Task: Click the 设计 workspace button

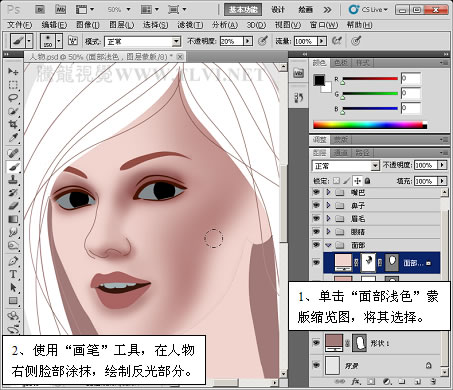Action: point(278,10)
